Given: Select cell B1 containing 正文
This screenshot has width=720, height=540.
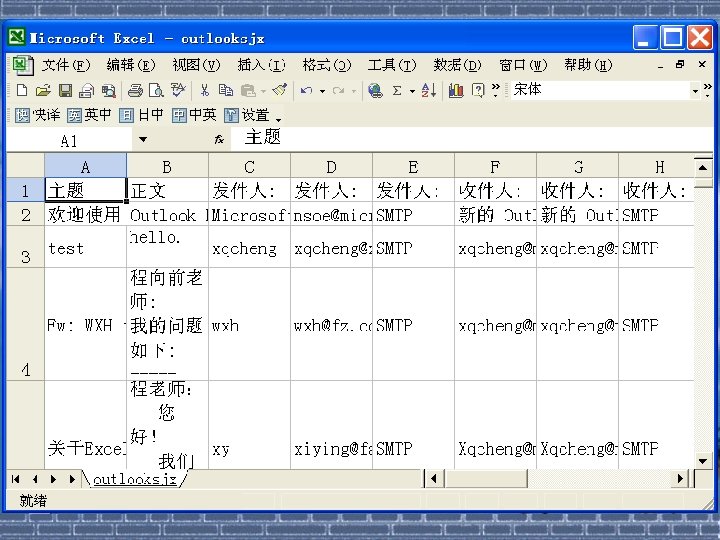Looking at the screenshot, I should (167, 190).
